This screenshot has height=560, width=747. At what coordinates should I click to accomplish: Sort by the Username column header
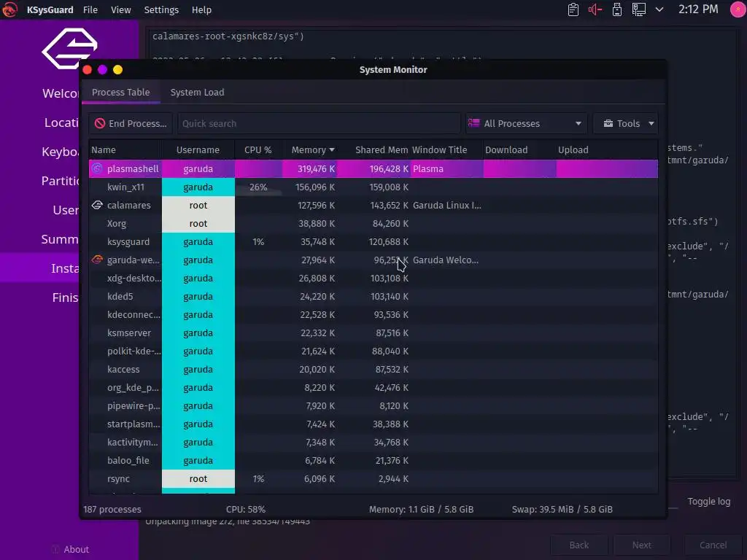[198, 150]
